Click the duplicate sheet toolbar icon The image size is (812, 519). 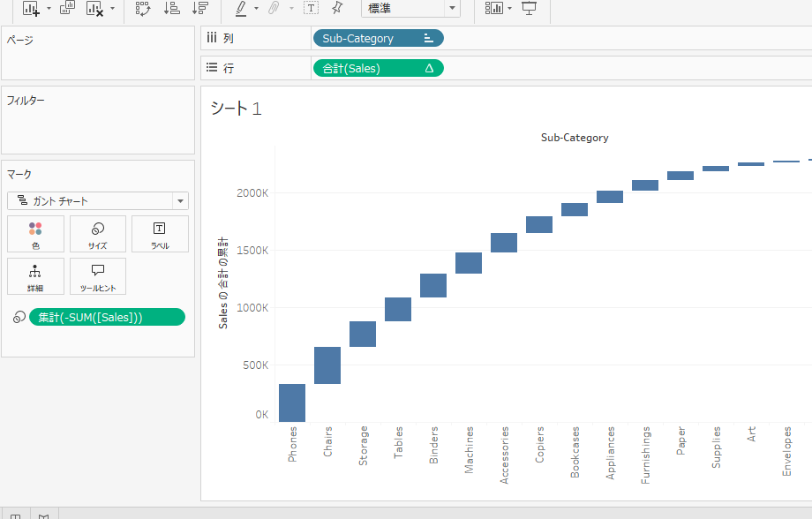pos(67,8)
